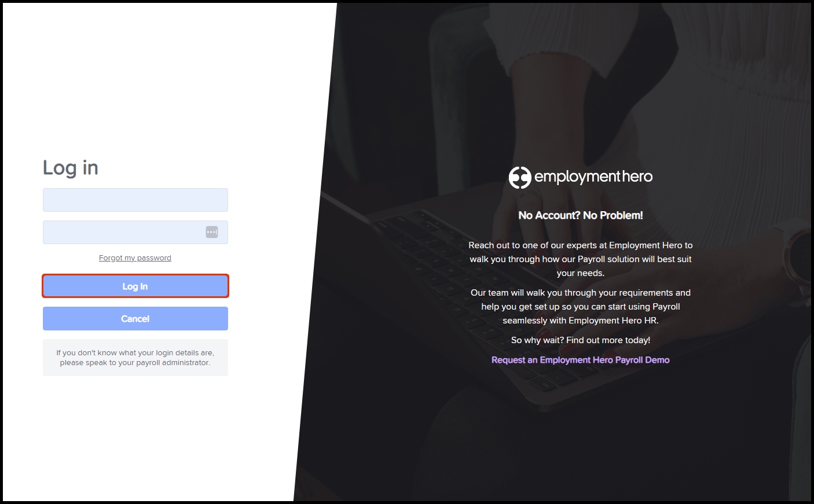Click the password manager icon in password field
This screenshot has height=504, width=814.
(x=212, y=232)
